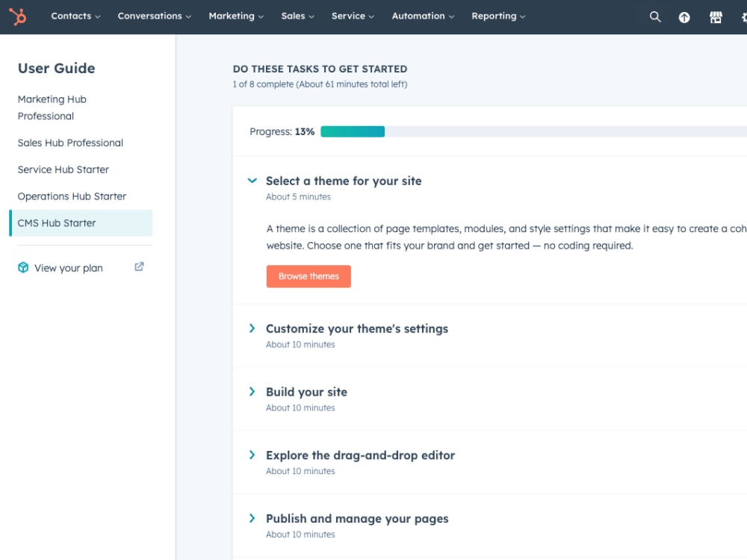Collapse the Select a theme for your site task
Screen dimensions: 747x560
point(252,181)
